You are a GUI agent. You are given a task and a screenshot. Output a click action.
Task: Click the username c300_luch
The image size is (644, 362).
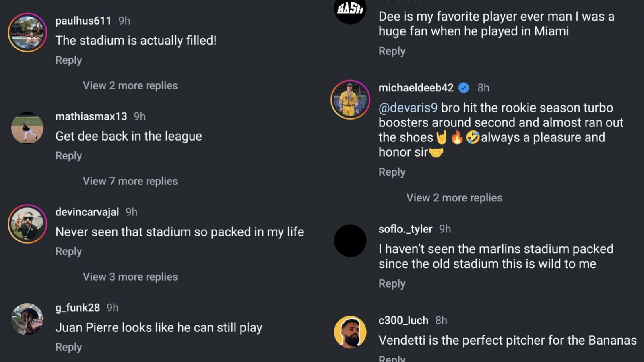(402, 320)
